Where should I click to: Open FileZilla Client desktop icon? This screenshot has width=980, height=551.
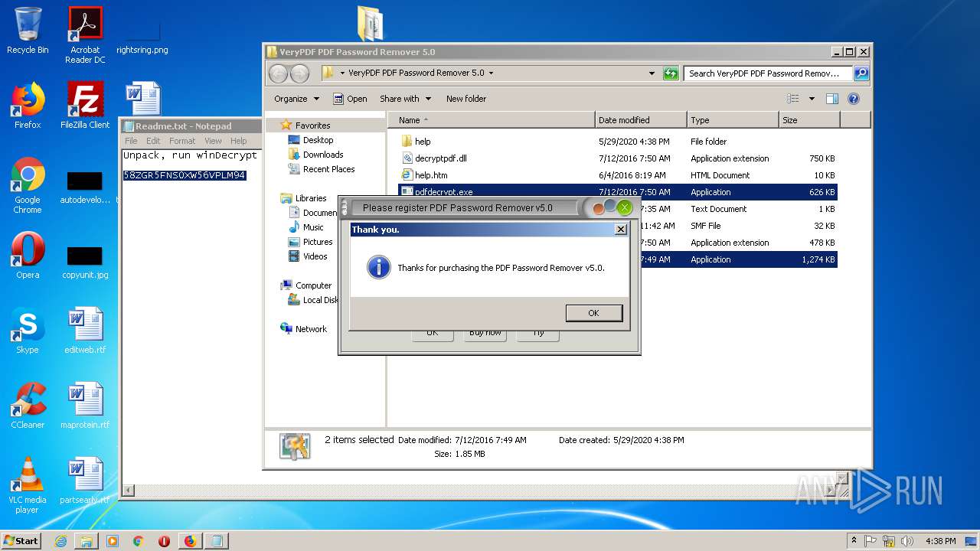[85, 106]
